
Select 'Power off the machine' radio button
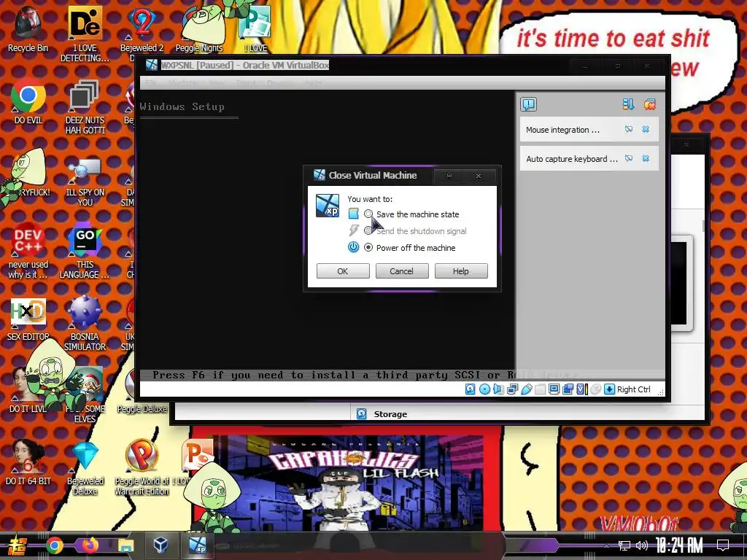[368, 248]
